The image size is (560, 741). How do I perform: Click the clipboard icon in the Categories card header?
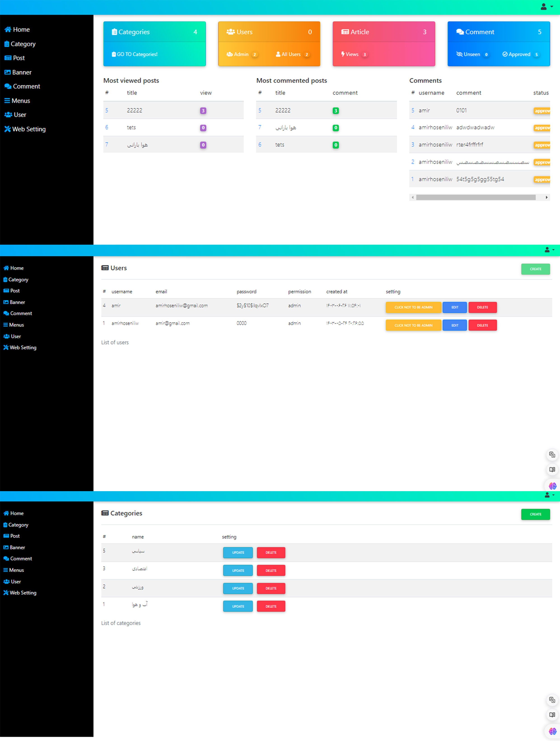tap(114, 32)
